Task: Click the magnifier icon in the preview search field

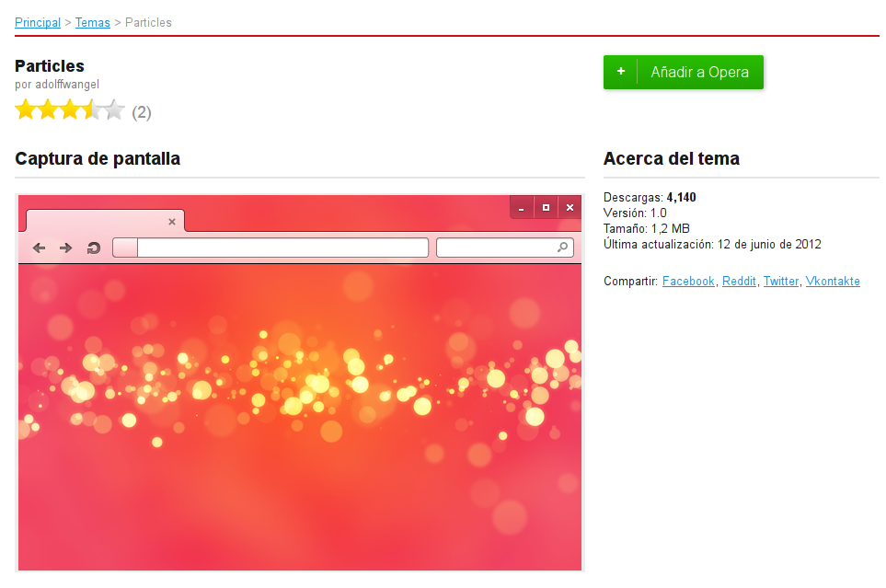Action: pos(560,247)
